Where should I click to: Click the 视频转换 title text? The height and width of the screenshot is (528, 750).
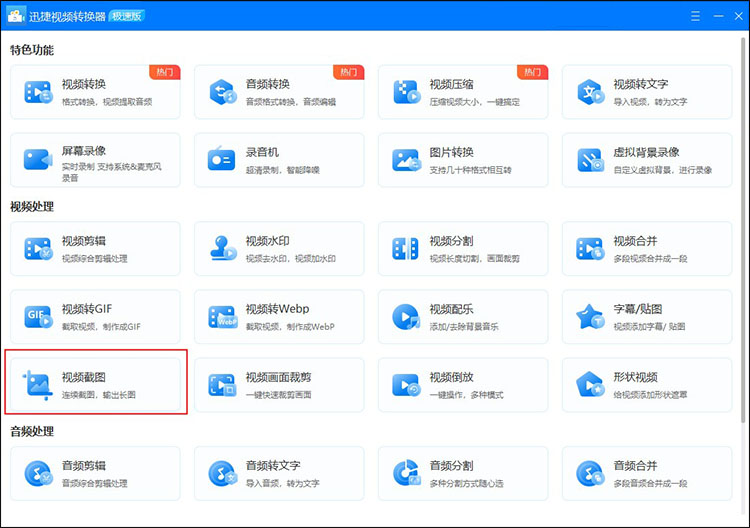pos(84,84)
